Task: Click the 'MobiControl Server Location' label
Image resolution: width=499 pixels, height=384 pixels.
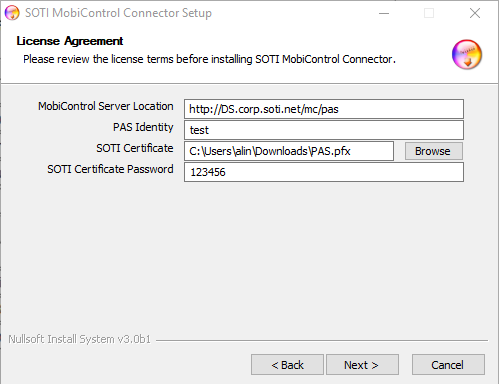Action: (x=106, y=106)
